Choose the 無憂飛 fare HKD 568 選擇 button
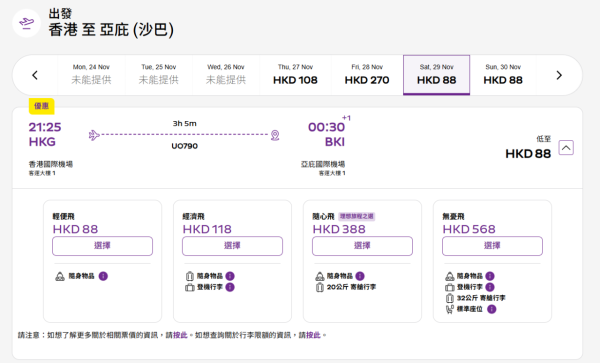The height and width of the screenshot is (363, 600). tap(492, 246)
